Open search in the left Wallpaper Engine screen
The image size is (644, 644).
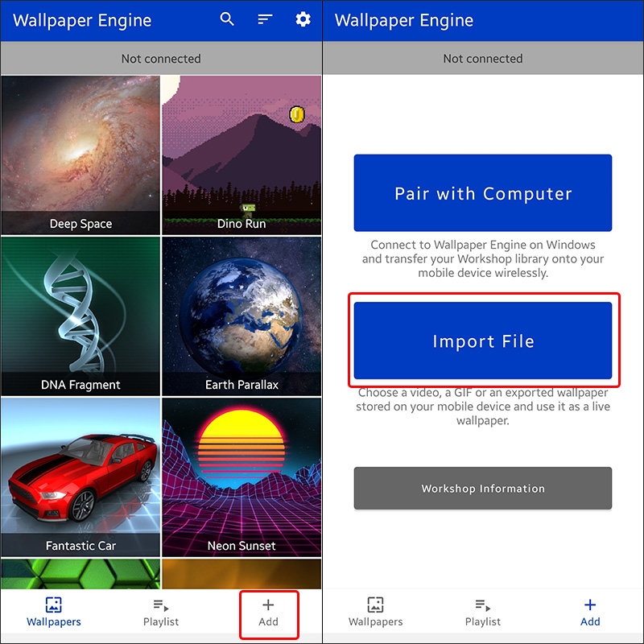point(227,19)
